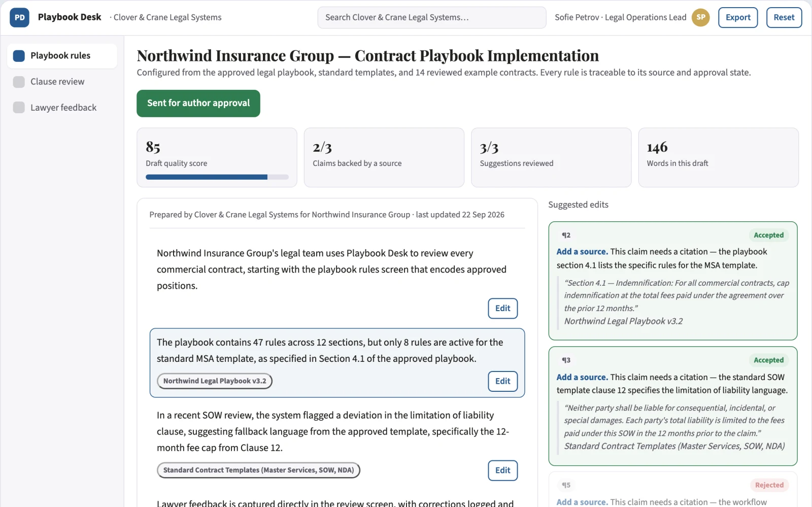
Task: Click the Reset button
Action: coord(784,17)
